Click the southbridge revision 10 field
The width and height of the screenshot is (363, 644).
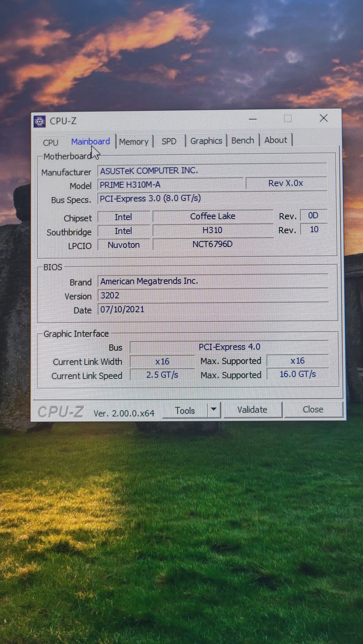tap(314, 229)
